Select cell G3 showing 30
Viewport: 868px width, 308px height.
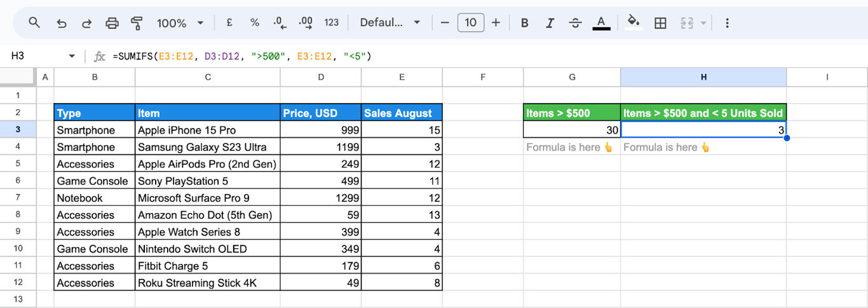(572, 130)
